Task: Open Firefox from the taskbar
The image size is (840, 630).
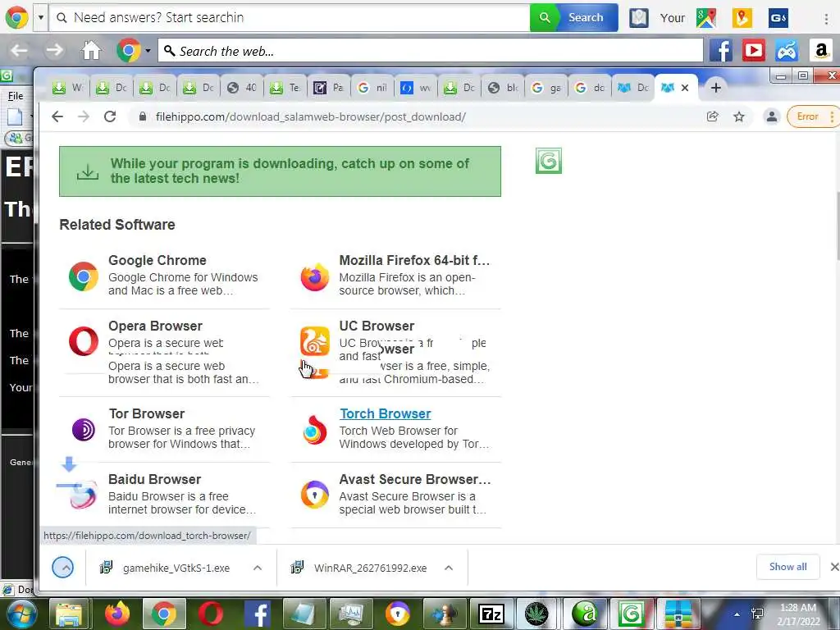Action: pos(117,614)
